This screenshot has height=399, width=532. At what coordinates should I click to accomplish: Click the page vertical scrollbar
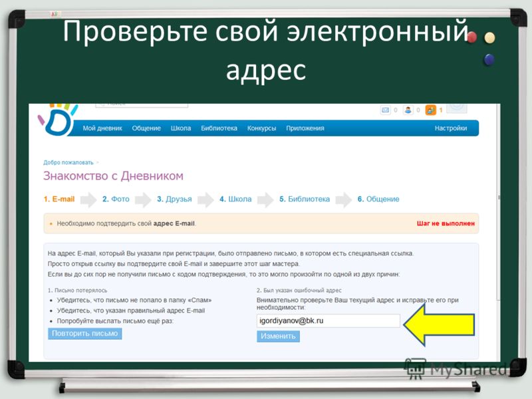point(498,201)
